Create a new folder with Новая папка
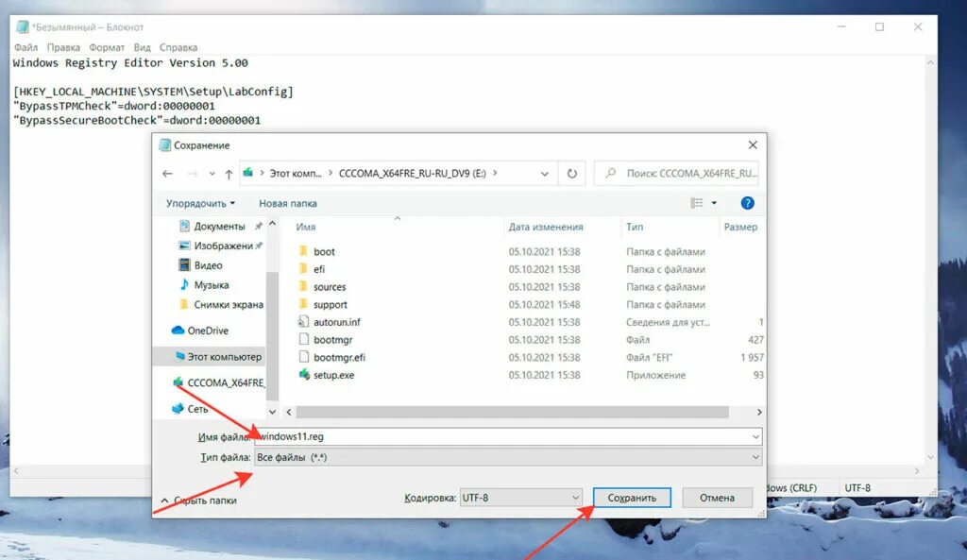 pos(287,203)
